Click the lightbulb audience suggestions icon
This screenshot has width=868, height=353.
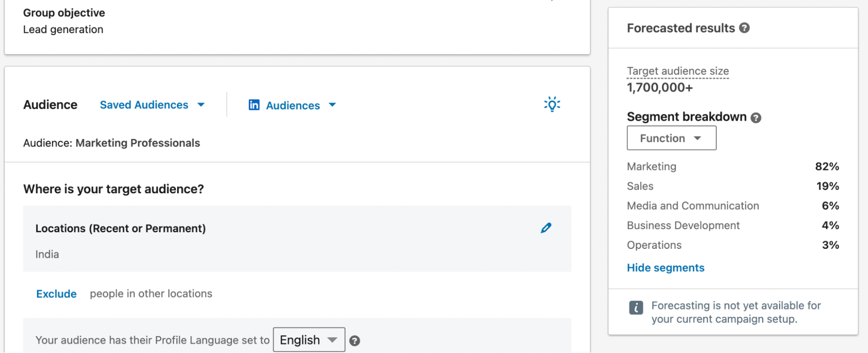[x=552, y=104]
